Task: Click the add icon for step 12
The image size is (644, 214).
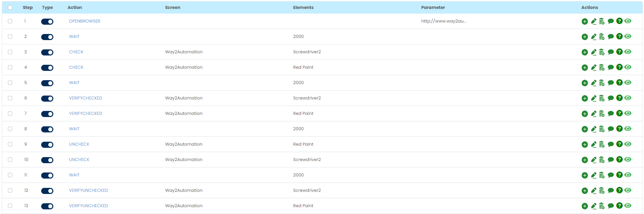Action: [x=585, y=191]
